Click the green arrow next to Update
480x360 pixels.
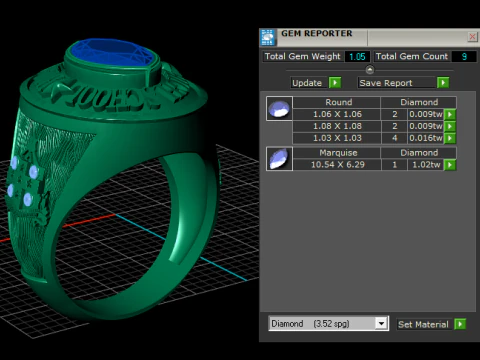tap(335, 83)
